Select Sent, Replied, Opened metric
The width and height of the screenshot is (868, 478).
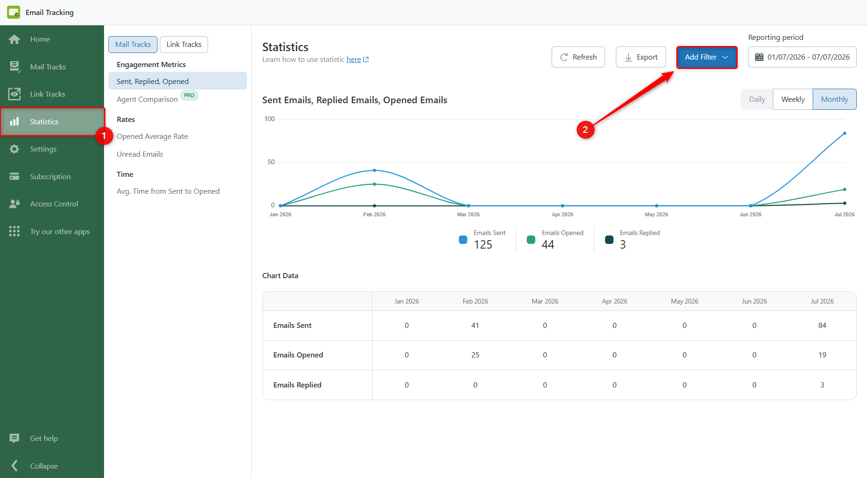pyautogui.click(x=178, y=81)
